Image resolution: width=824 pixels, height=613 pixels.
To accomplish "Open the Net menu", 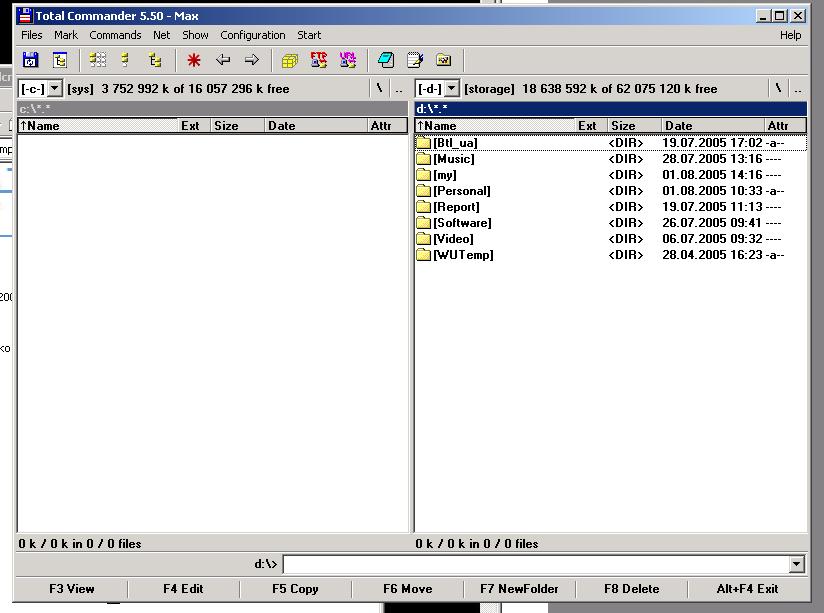I will point(161,35).
